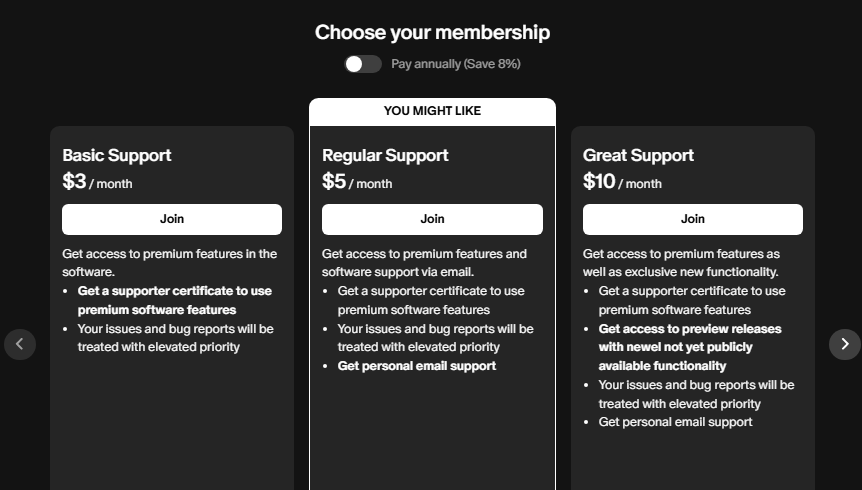Click the Basic Support plan title
Image resolution: width=862 pixels, height=490 pixels.
(117, 155)
